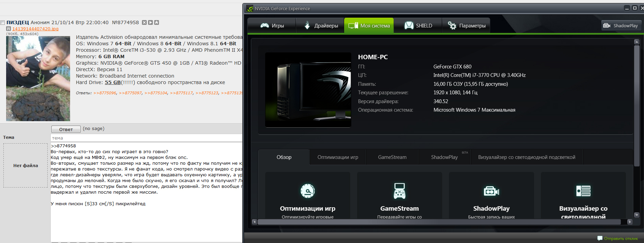The height and width of the screenshot is (243, 644).
Task: Click the GeForce GTX 680 value
Action: pos(452,67)
